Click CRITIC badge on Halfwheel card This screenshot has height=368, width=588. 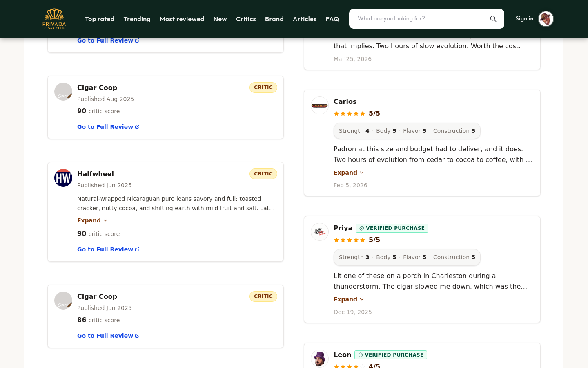click(x=263, y=174)
